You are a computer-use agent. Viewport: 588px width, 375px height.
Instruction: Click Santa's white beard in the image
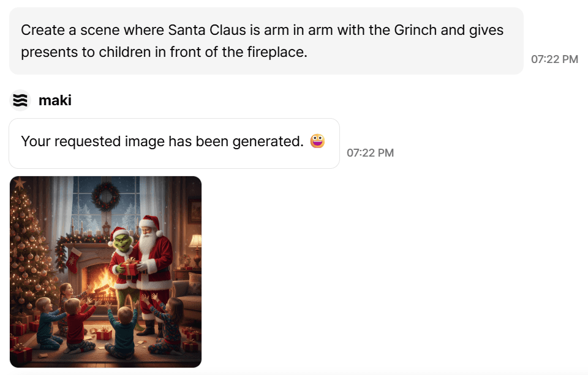tap(147, 245)
